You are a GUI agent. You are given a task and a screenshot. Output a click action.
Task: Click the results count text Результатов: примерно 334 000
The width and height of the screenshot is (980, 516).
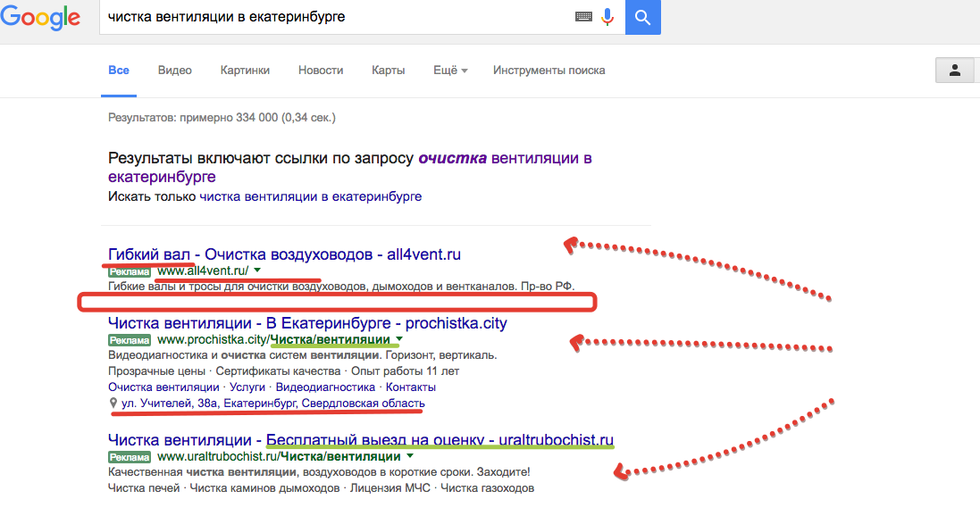(x=222, y=118)
